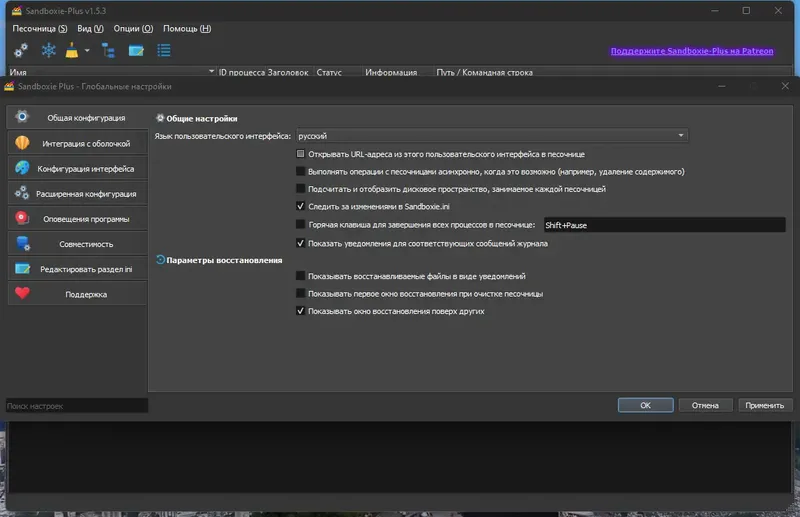Enable Горячая клавиша для завершения процессов checkbox
This screenshot has width=800, height=517.
pos(301,224)
